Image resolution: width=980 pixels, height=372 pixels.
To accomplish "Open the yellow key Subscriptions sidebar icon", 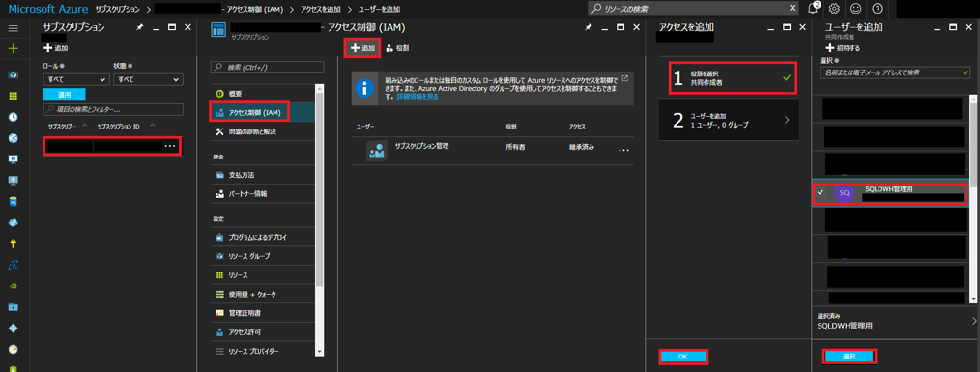I will point(14,243).
